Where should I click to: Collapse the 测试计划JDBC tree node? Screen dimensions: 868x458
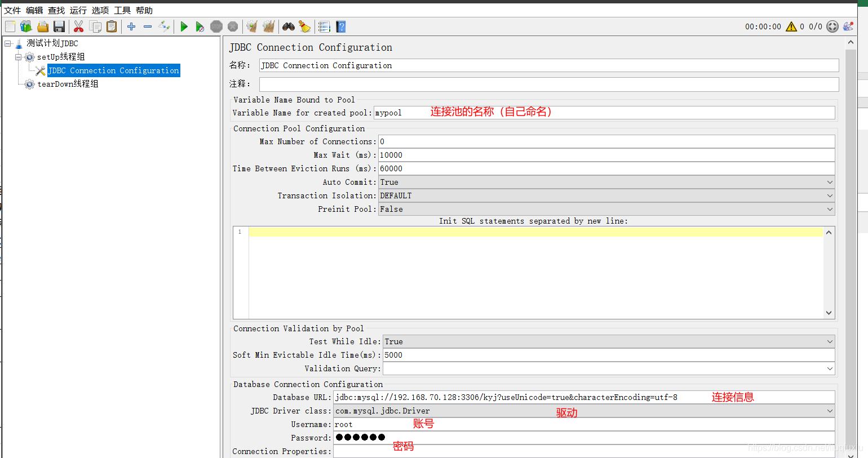coord(8,43)
